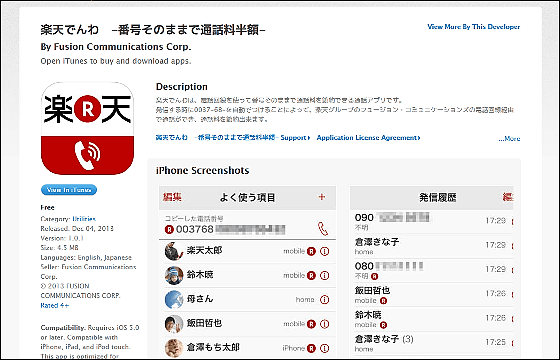Viewport: 560px width, 360px height.
Task: Select 飯田哲也 in call history
Action: (x=431, y=295)
